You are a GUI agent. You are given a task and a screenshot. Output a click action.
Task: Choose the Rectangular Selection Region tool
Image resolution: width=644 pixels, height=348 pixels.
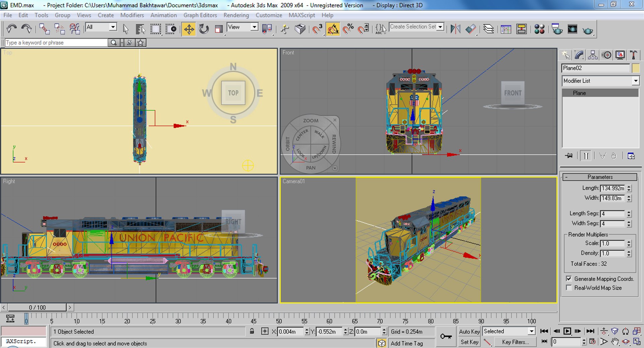155,29
